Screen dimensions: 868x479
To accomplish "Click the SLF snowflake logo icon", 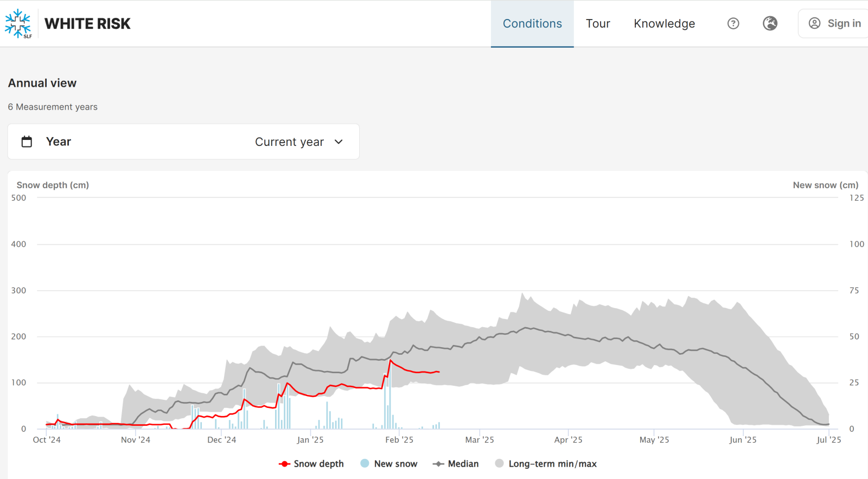I will pyautogui.click(x=18, y=23).
